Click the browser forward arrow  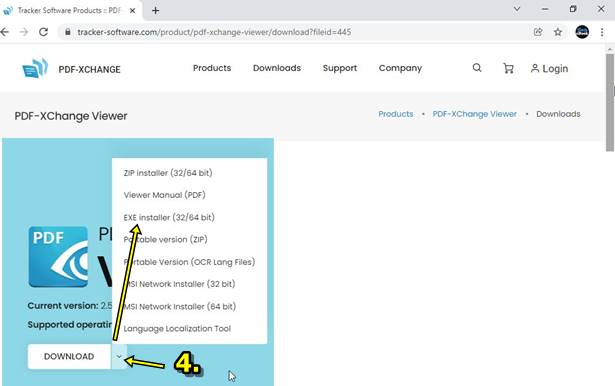[24, 32]
